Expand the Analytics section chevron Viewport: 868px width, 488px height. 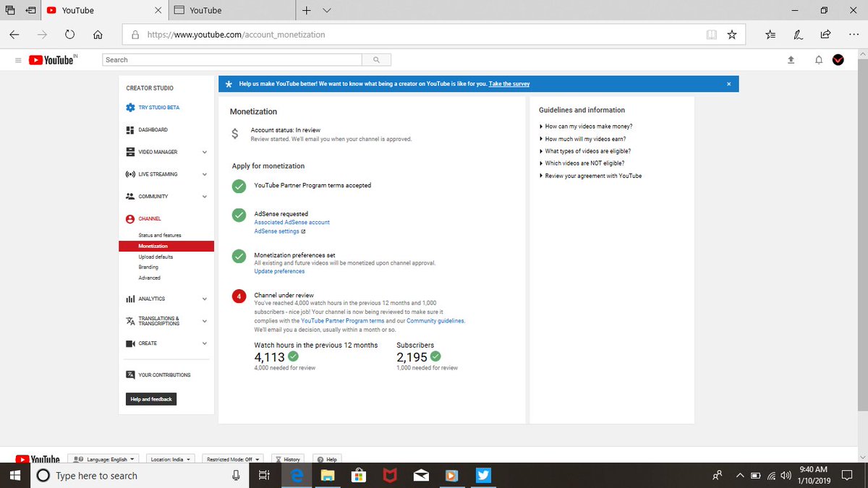tap(205, 299)
